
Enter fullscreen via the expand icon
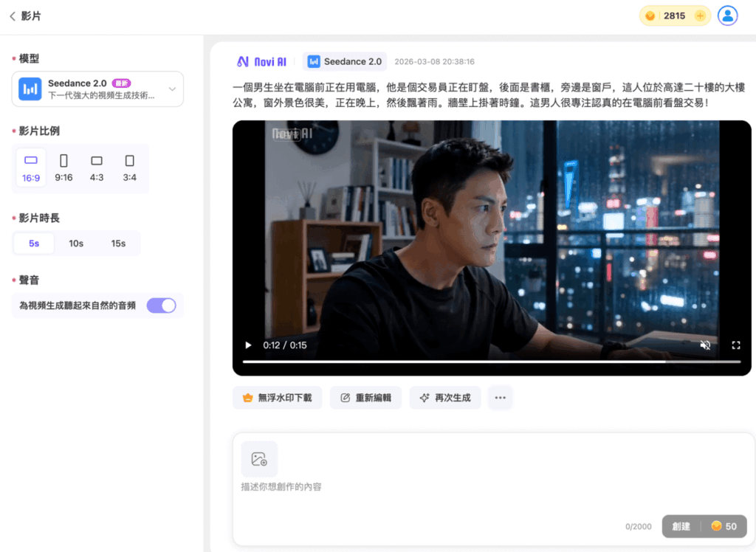point(735,345)
